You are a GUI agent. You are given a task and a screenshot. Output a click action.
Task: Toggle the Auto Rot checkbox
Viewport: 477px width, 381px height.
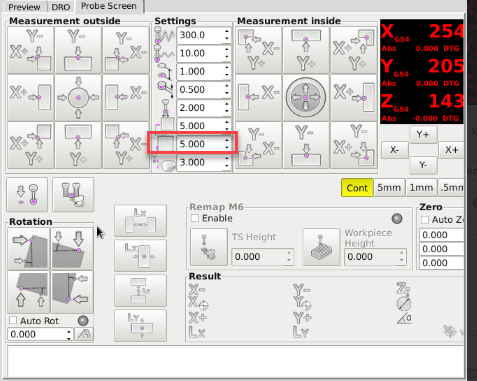click(13, 320)
